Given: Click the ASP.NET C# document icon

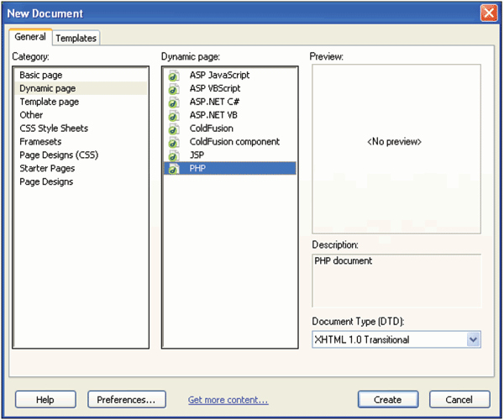Looking at the screenshot, I should 174,102.
